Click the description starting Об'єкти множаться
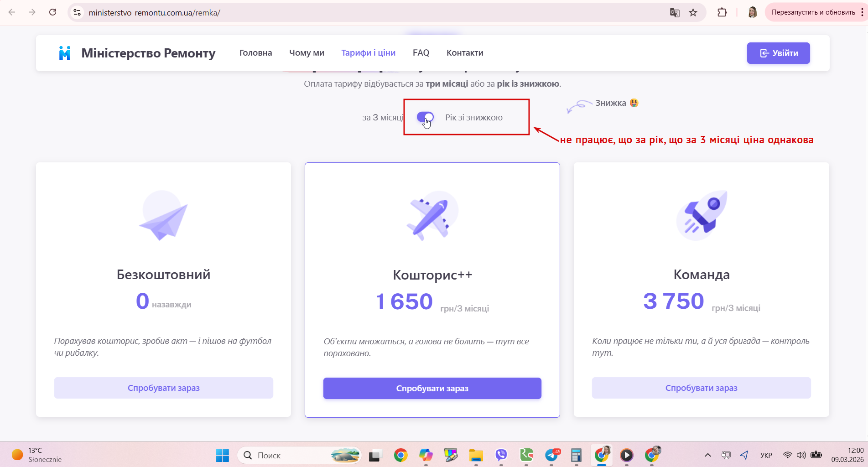The height and width of the screenshot is (467, 868). 426,347
